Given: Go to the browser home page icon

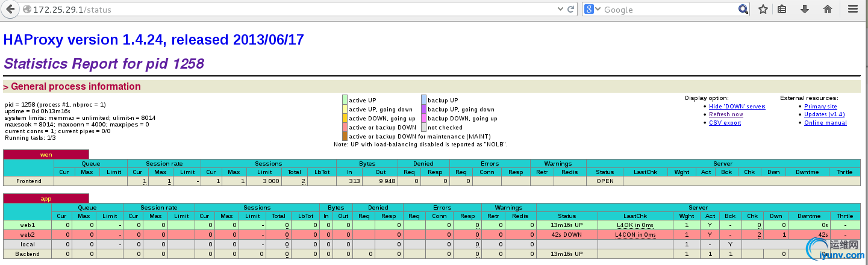Looking at the screenshot, I should [x=828, y=9].
